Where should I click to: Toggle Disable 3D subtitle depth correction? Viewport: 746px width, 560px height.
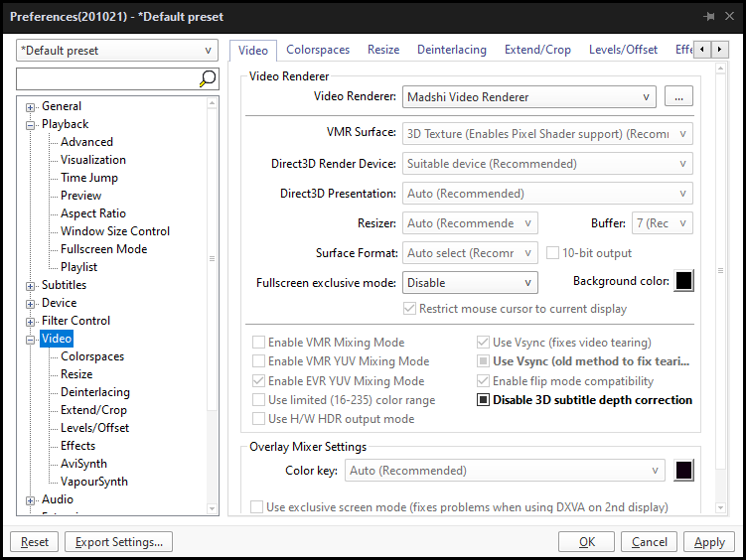(483, 400)
